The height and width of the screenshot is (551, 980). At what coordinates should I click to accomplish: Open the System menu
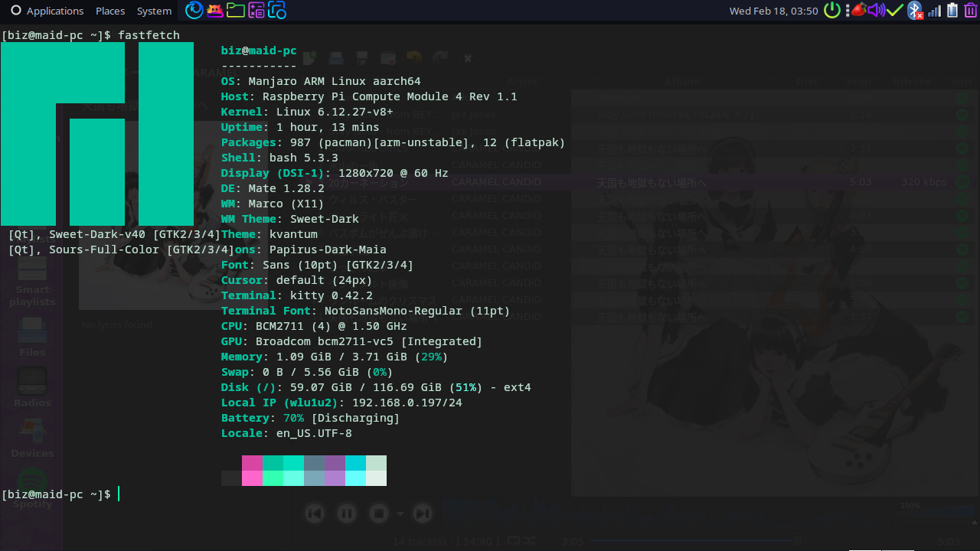[154, 11]
